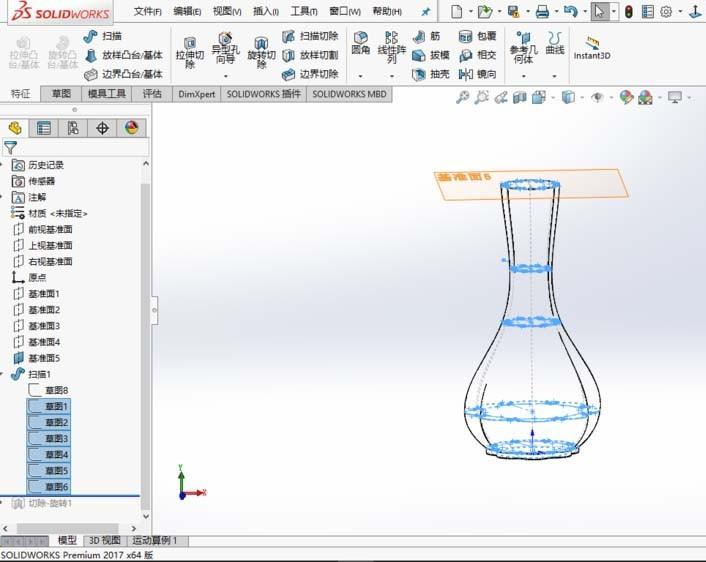Select the 筋 rib tool

(x=426, y=36)
